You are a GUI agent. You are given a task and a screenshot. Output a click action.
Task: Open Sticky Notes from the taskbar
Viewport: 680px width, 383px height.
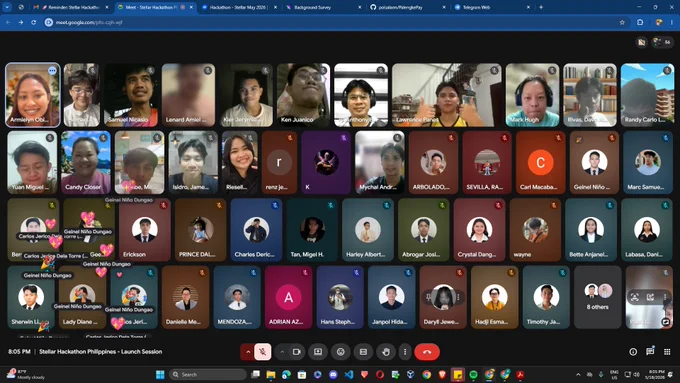[x=458, y=374]
